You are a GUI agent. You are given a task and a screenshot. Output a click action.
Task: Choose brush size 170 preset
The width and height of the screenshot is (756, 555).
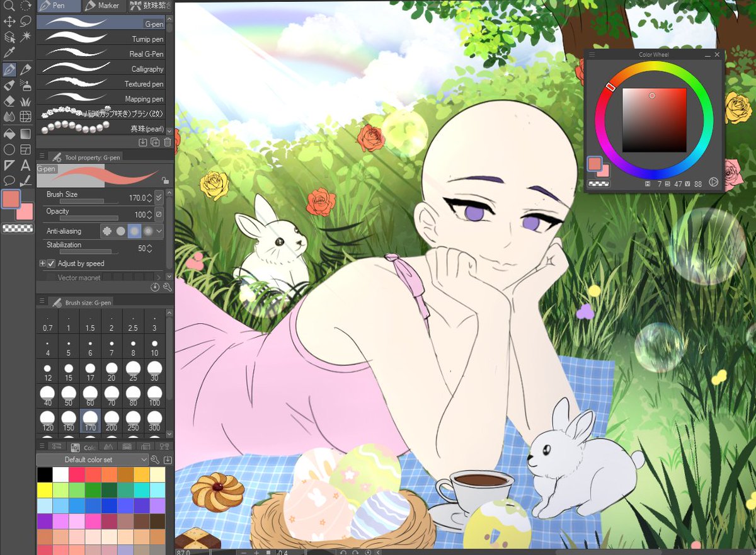pyautogui.click(x=90, y=421)
